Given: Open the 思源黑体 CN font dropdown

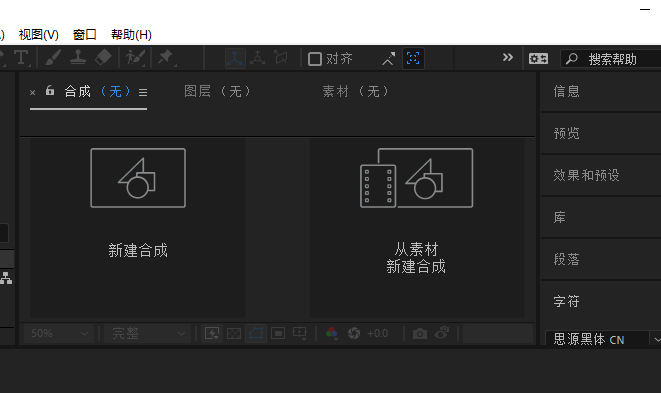Looking at the screenshot, I should [604, 339].
